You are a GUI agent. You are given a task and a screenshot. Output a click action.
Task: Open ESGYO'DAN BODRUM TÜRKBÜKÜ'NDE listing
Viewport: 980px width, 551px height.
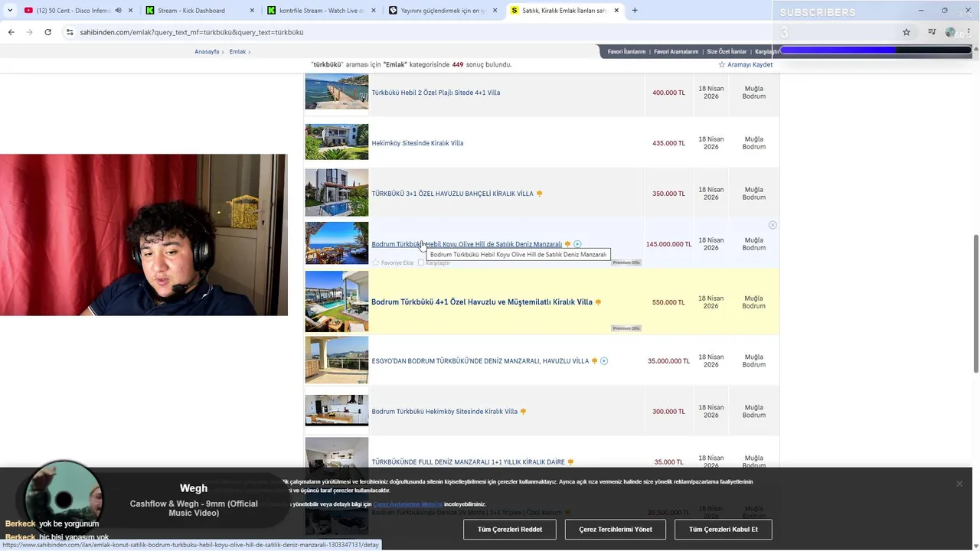480,361
